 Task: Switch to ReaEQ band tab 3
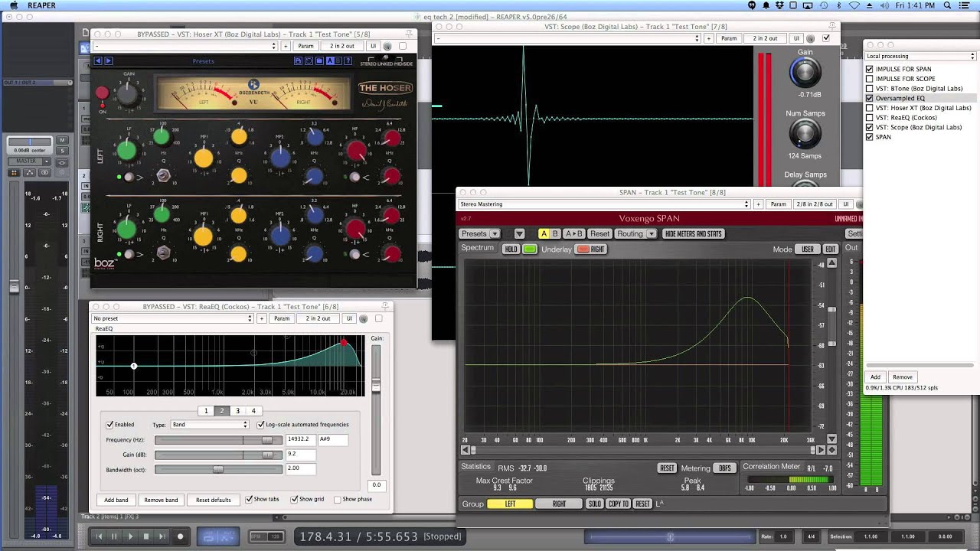(237, 411)
